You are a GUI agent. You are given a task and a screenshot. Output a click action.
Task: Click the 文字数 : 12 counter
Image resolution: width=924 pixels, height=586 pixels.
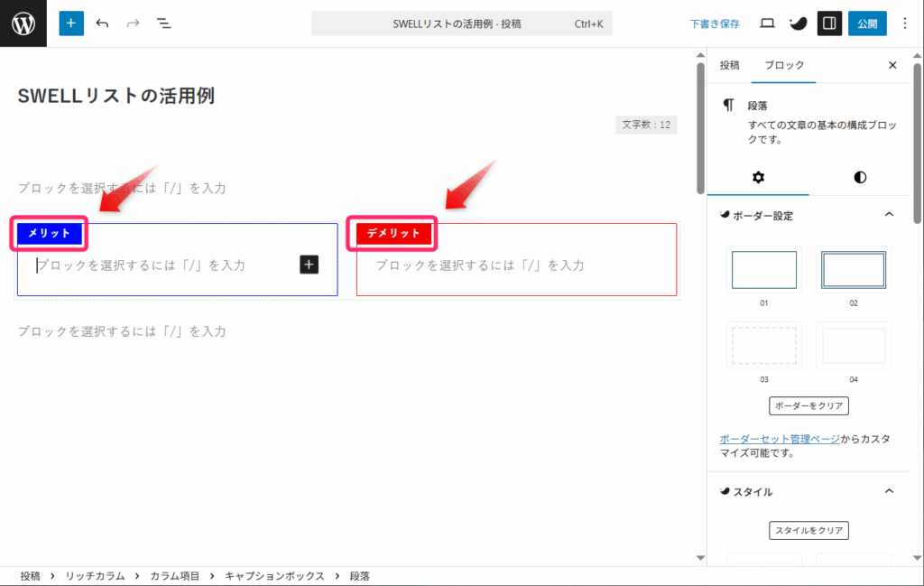coord(646,125)
